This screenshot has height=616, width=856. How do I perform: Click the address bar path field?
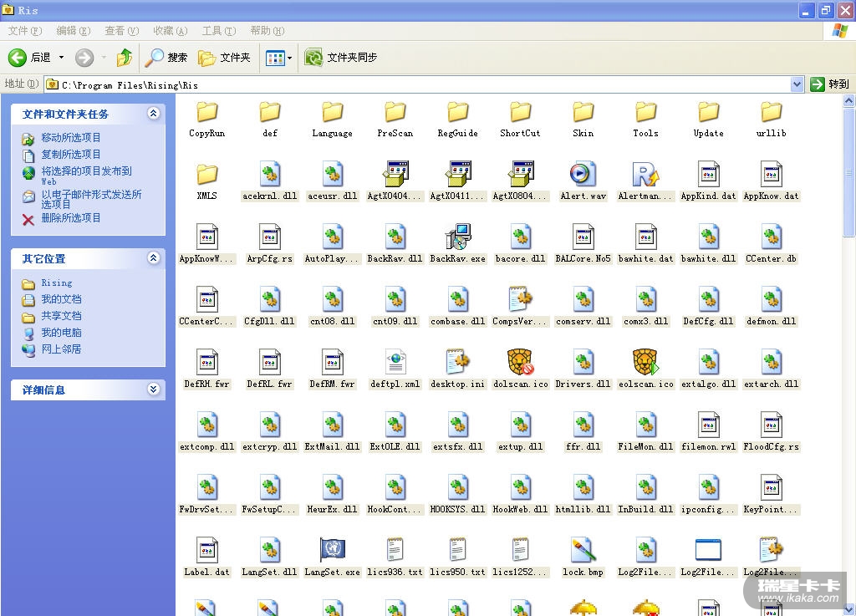point(418,84)
